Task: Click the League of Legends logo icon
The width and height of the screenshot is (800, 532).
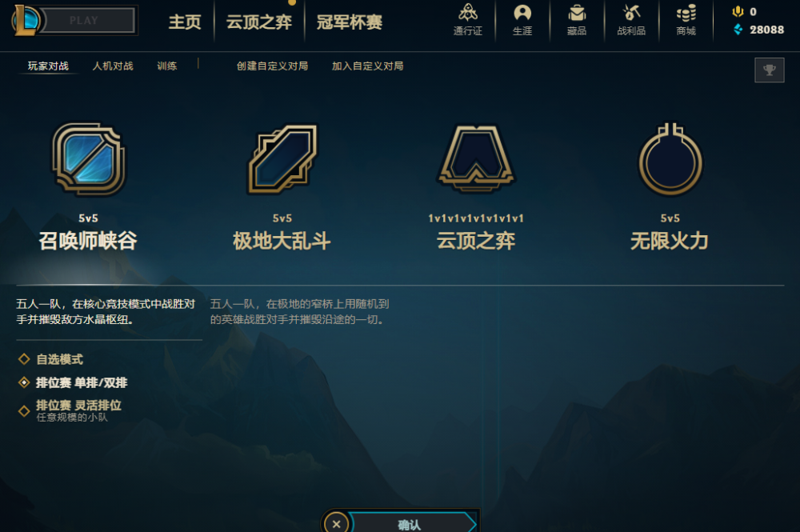Action: [x=26, y=21]
